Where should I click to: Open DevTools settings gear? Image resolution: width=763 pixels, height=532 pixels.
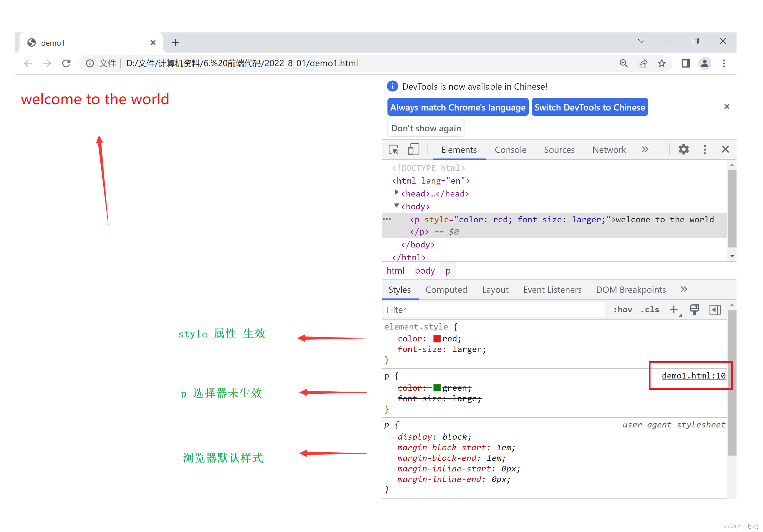click(x=683, y=150)
